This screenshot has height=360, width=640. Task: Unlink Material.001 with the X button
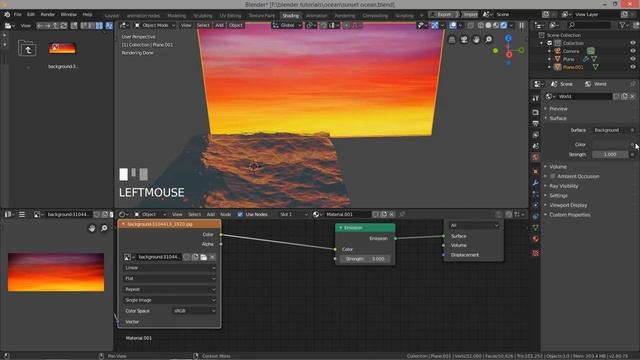click(391, 214)
